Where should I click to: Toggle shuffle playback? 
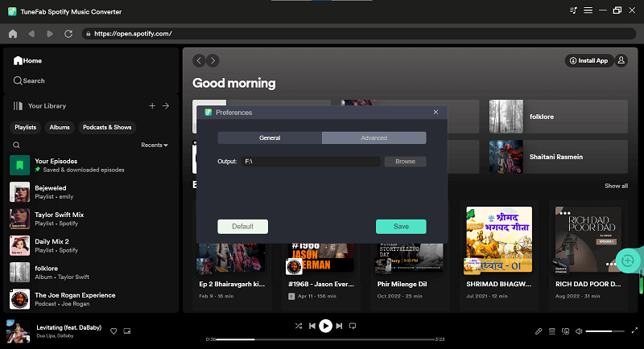pyautogui.click(x=299, y=326)
